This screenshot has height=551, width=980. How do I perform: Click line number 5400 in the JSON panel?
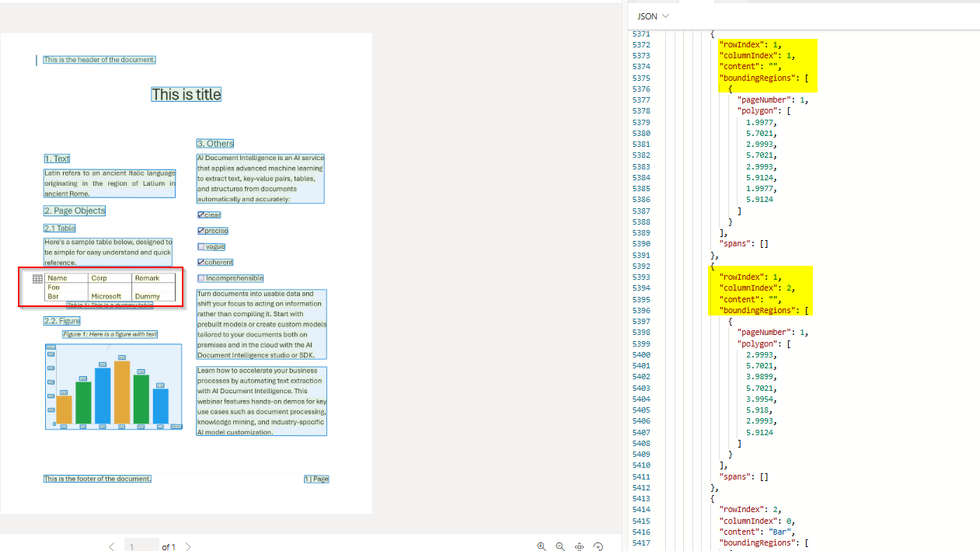(x=640, y=354)
